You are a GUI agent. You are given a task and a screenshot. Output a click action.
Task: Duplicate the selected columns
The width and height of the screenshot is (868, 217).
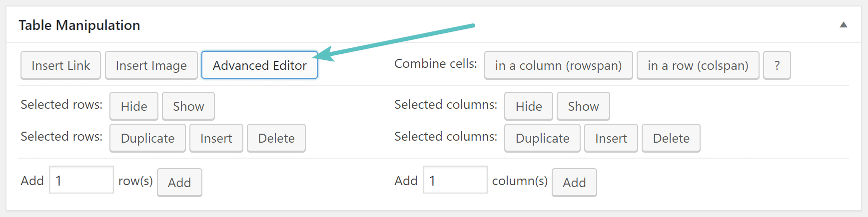pos(542,138)
